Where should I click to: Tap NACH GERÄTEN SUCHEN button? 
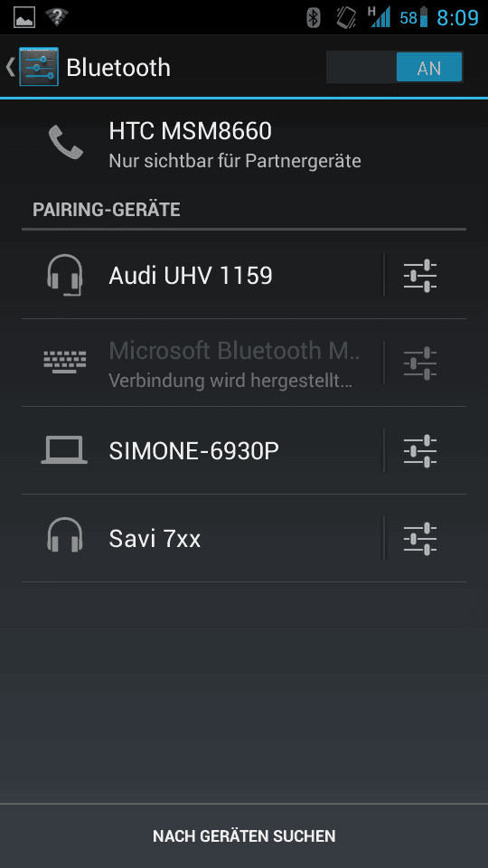pos(244,835)
